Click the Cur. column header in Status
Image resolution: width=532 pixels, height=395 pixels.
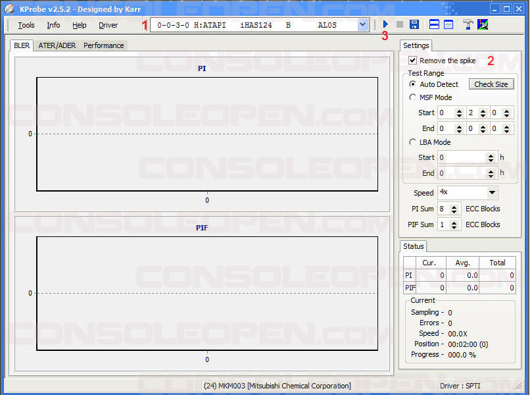431,263
